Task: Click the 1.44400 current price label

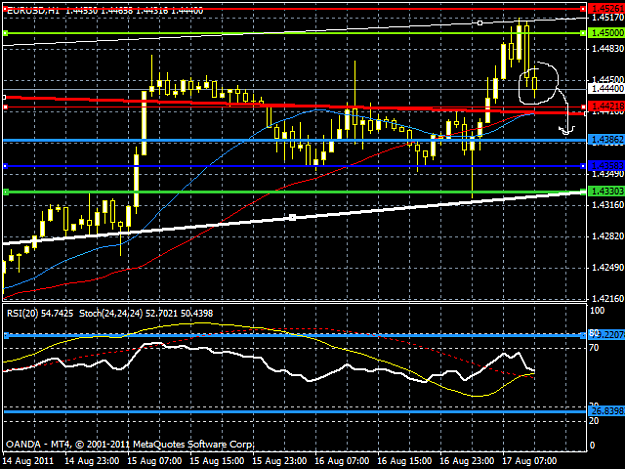Action: point(607,88)
